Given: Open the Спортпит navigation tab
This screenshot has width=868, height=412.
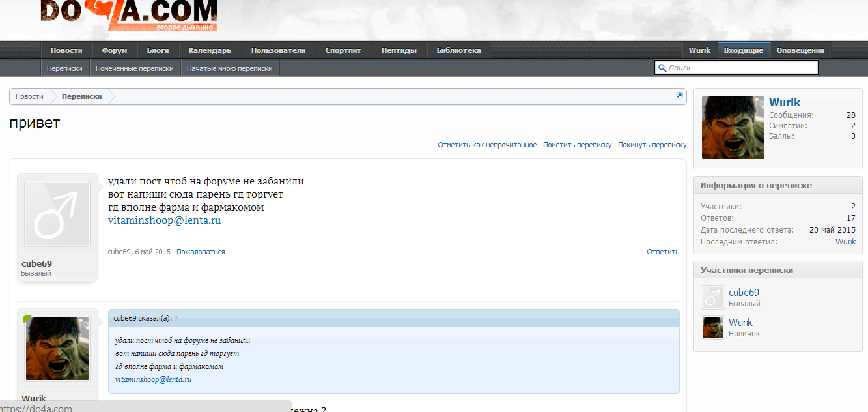Looking at the screenshot, I should coord(343,50).
